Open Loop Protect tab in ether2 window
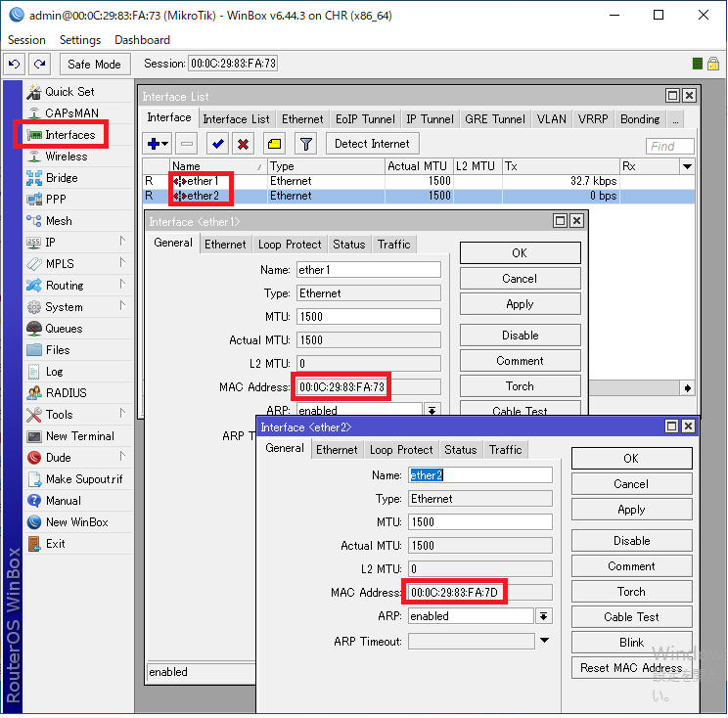Image resolution: width=728 pixels, height=718 pixels. tap(401, 450)
